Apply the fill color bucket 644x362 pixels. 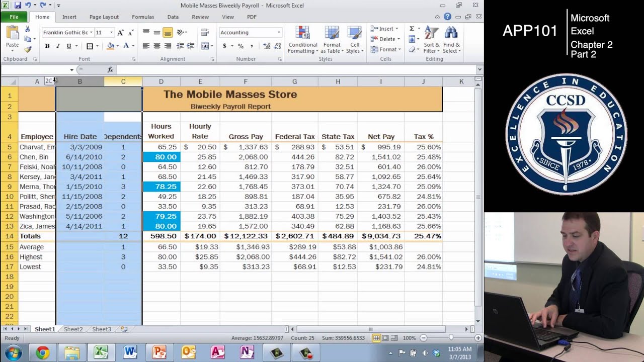coord(110,46)
